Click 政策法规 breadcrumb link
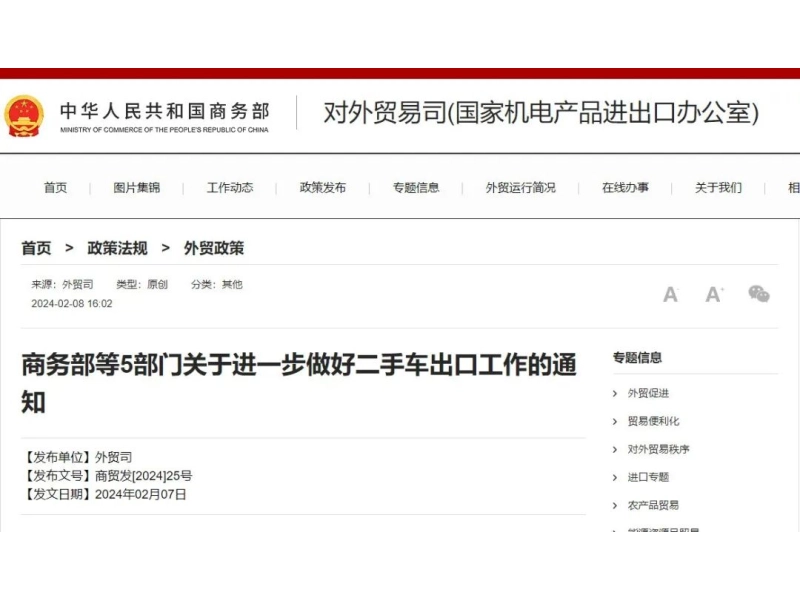Image resolution: width=800 pixels, height=600 pixels. tap(117, 248)
